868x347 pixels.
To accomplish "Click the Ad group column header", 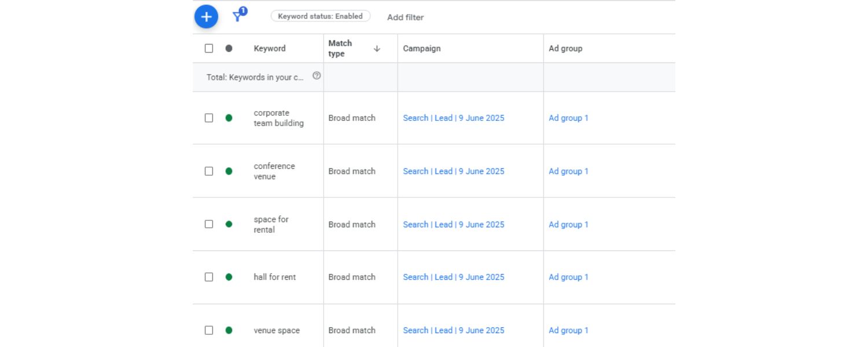I will tap(565, 49).
